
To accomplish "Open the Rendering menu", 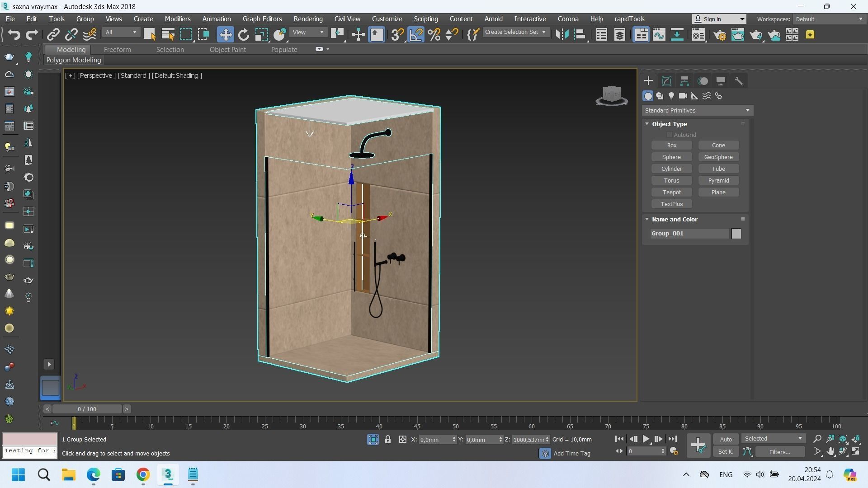I will (308, 19).
